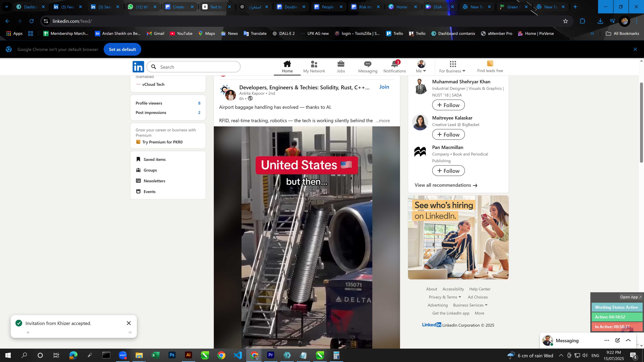This screenshot has width=644, height=362.
Task: Open Profile viewers stat
Action: click(168, 103)
